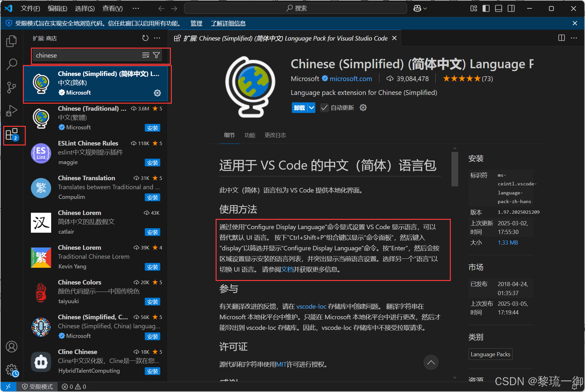Select Chinese Lorem by catlair
The width and height of the screenshot is (585, 392).
[x=96, y=222]
